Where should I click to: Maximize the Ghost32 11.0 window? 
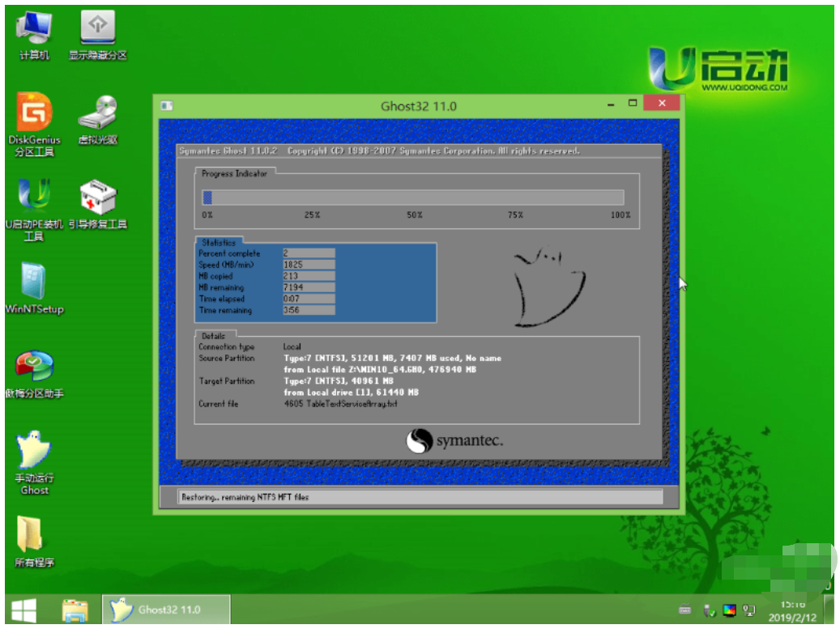point(633,104)
